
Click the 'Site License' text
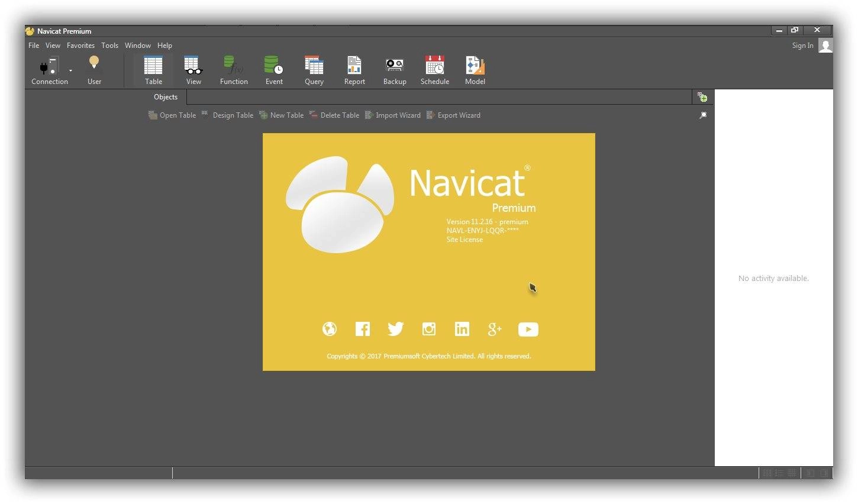click(465, 240)
